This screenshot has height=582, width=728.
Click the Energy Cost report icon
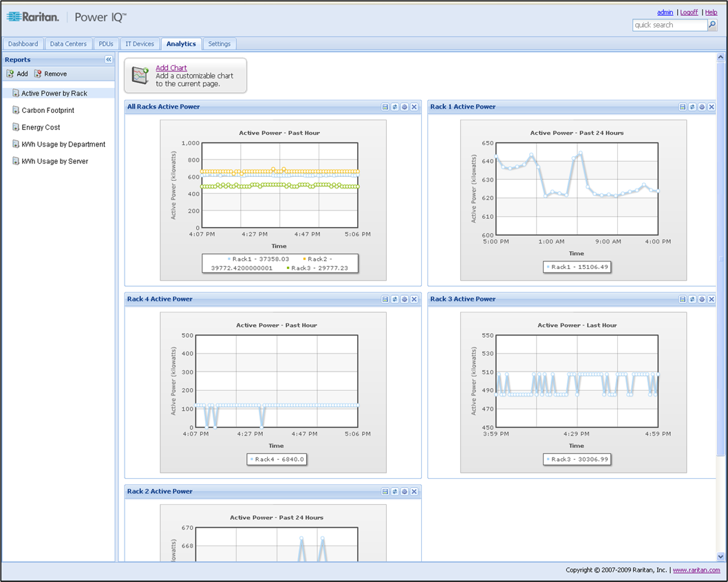click(x=16, y=127)
